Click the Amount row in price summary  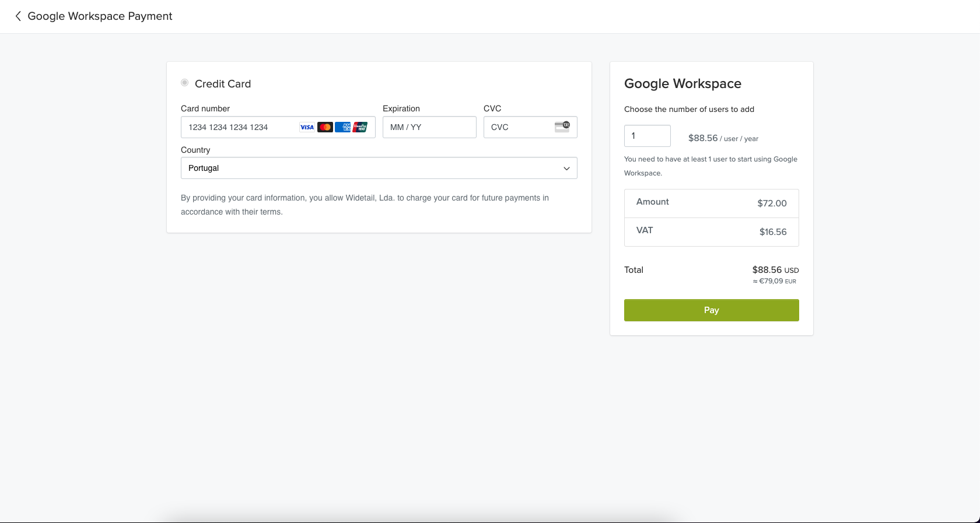coord(711,203)
